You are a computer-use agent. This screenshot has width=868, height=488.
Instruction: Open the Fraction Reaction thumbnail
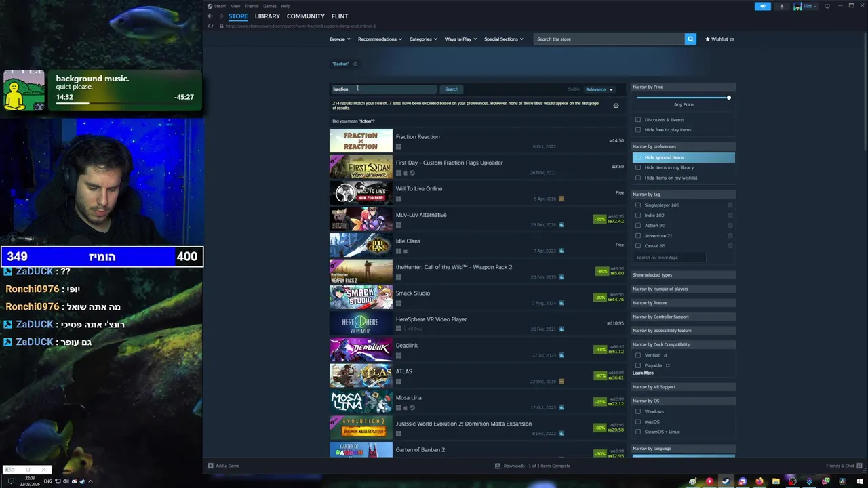click(361, 141)
